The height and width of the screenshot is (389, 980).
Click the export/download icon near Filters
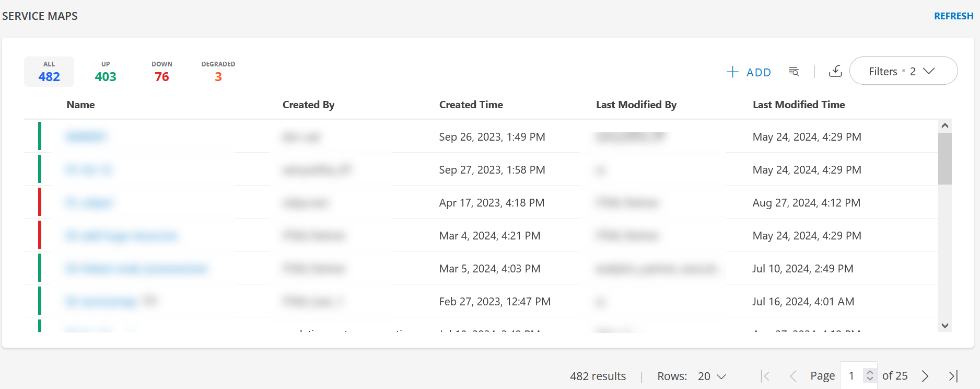[836, 71]
